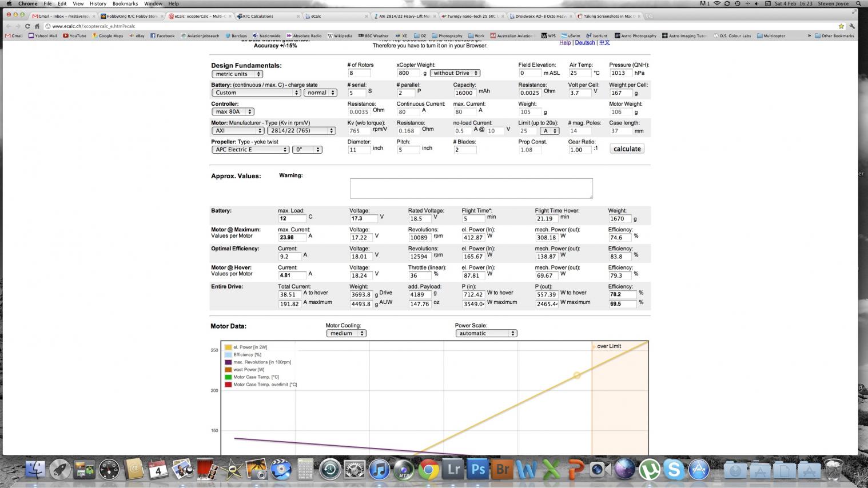
Task: Open the Motor Cooling medium dropdown
Action: (346, 333)
